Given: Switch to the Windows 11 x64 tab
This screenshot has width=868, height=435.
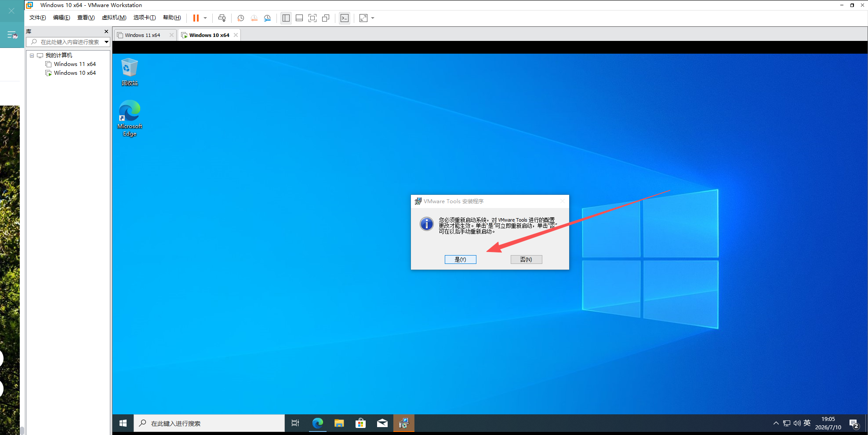Looking at the screenshot, I should tap(142, 35).
